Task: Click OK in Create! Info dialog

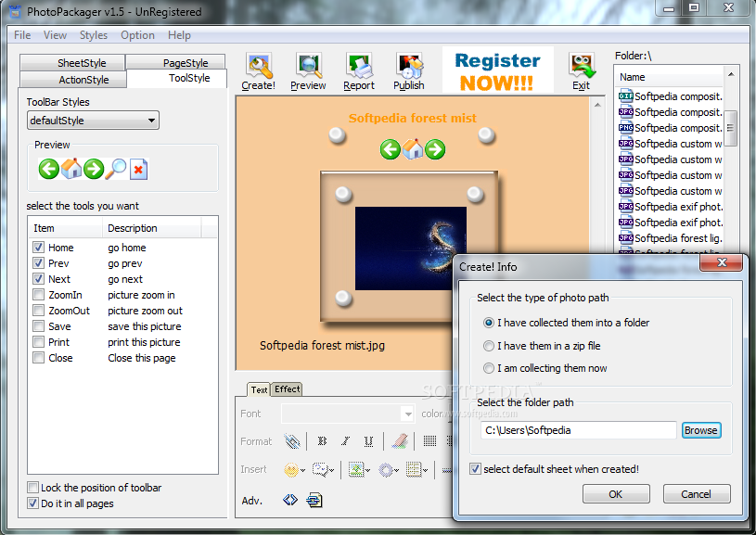Action: tap(616, 494)
